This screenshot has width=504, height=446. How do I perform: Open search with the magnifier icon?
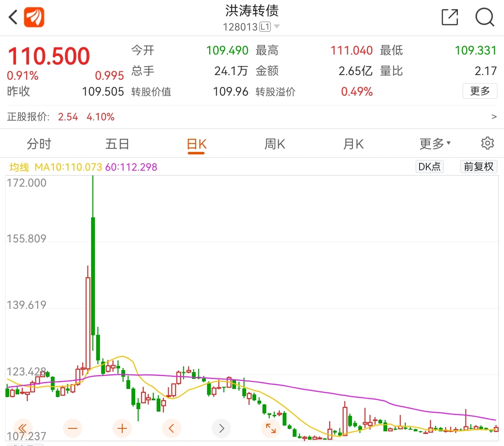(485, 17)
